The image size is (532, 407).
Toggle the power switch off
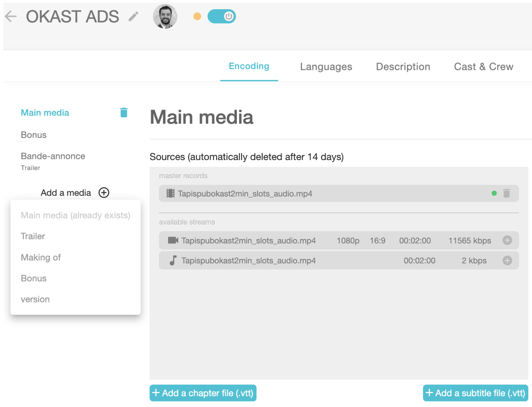pyautogui.click(x=222, y=17)
